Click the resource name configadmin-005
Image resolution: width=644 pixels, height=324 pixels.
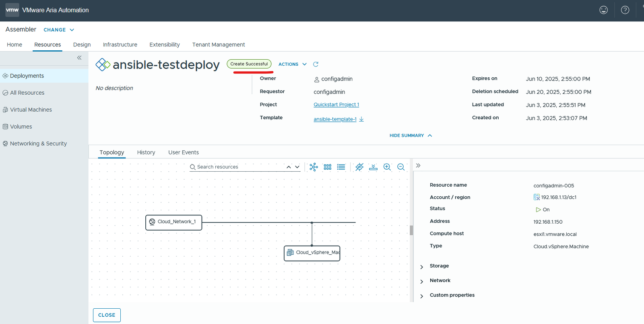(x=554, y=186)
